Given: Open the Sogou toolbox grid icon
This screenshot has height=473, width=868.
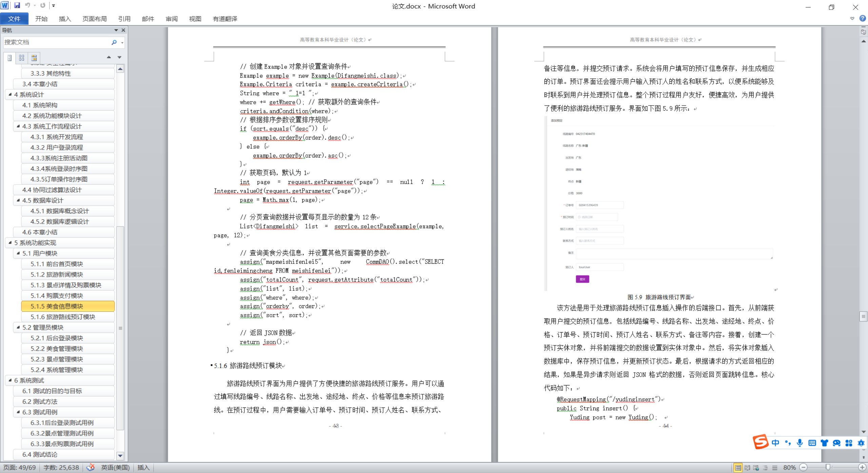Looking at the screenshot, I should pyautogui.click(x=849, y=443).
